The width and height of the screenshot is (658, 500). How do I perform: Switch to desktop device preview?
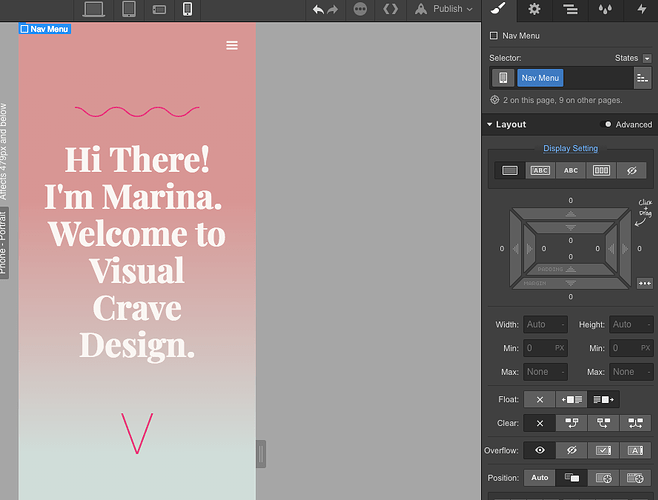coord(94,9)
